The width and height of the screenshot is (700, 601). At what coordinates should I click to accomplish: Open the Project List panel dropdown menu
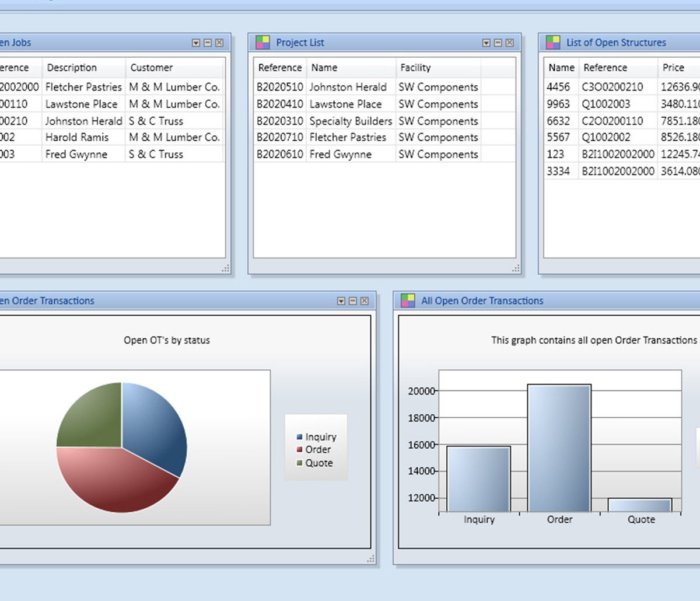click(486, 43)
